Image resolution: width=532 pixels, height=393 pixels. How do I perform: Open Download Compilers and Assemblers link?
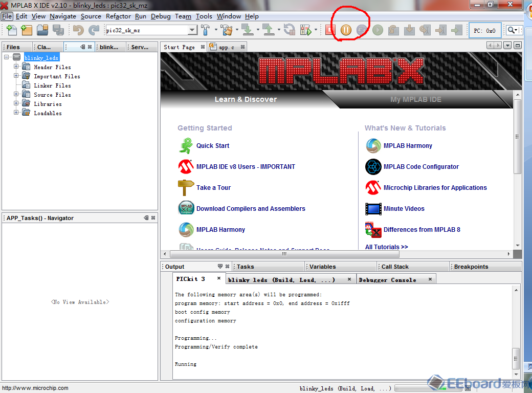point(251,209)
